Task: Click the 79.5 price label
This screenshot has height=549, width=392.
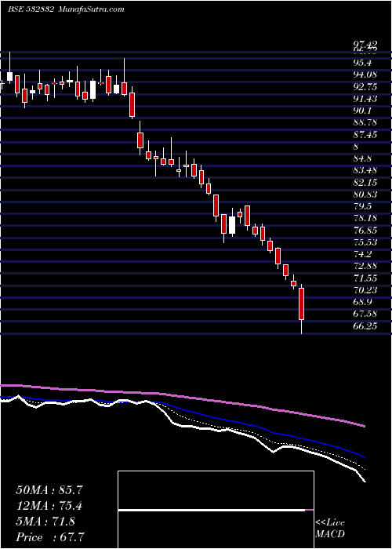Action: click(362, 206)
